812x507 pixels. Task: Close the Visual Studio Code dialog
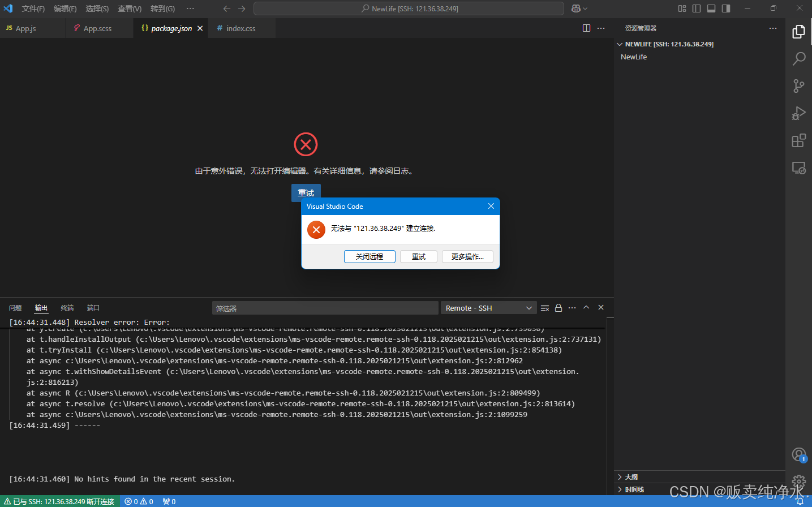491,206
